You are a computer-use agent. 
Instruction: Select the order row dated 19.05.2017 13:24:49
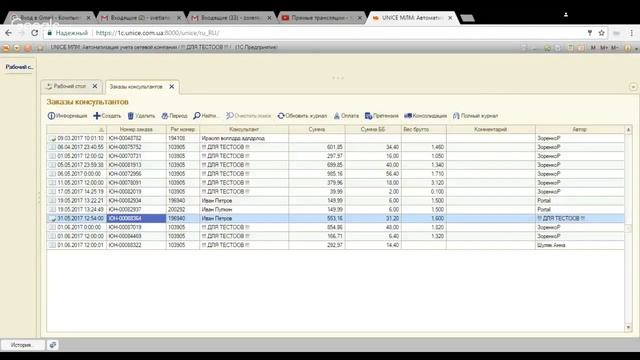(336, 209)
